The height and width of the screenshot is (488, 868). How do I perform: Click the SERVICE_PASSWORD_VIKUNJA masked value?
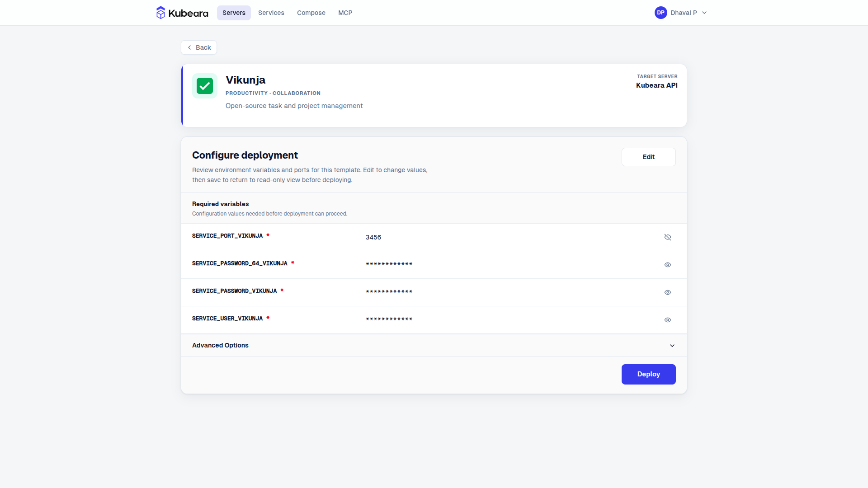click(x=389, y=292)
